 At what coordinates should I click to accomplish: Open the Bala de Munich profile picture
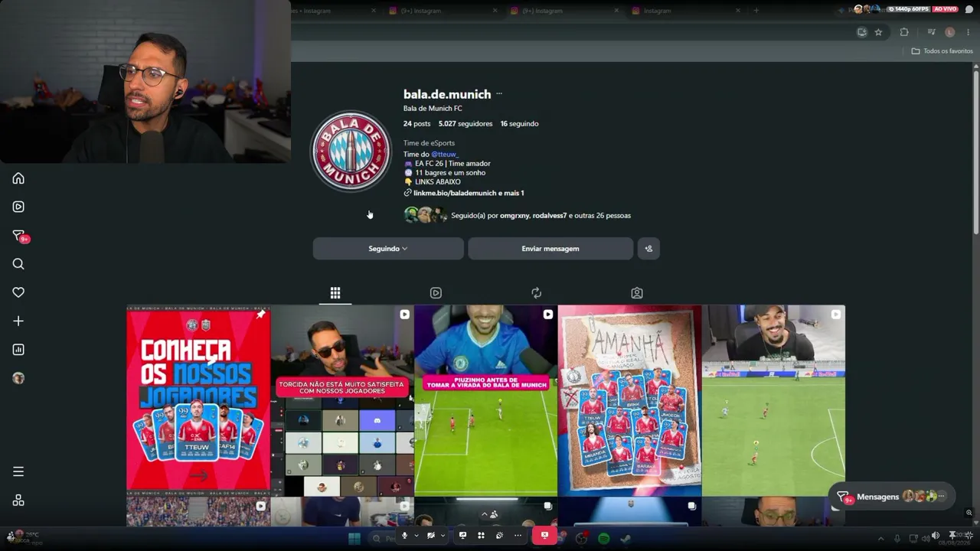point(351,151)
